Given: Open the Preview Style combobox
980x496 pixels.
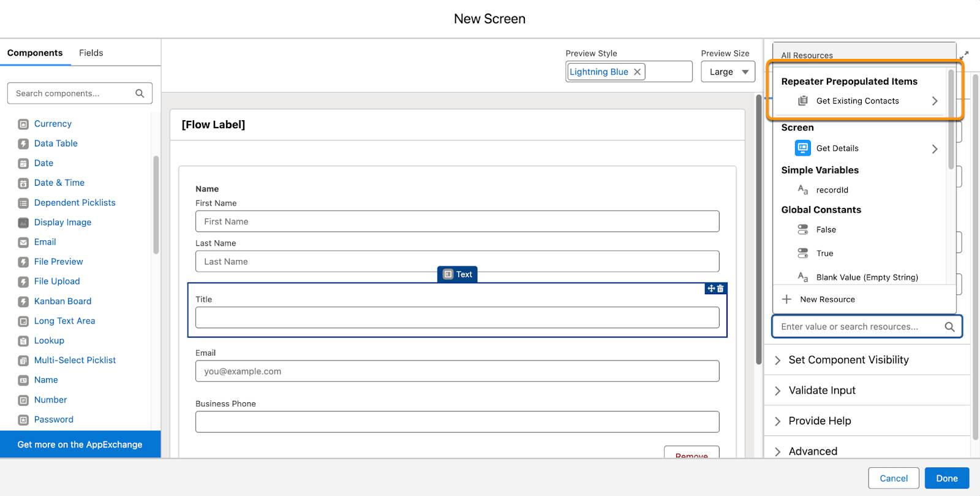Looking at the screenshot, I should point(628,72).
